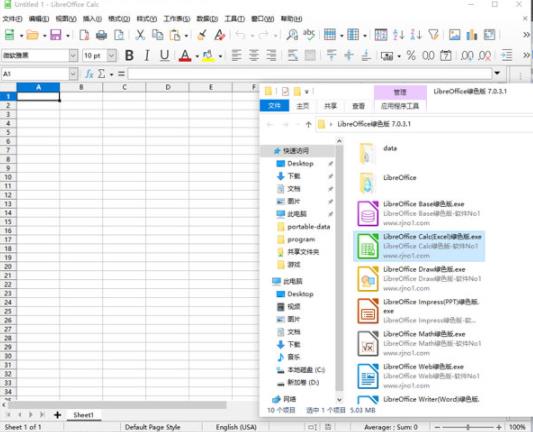Toggle Wrap text button
The width and height of the screenshot is (533, 432).
pos(293,55)
